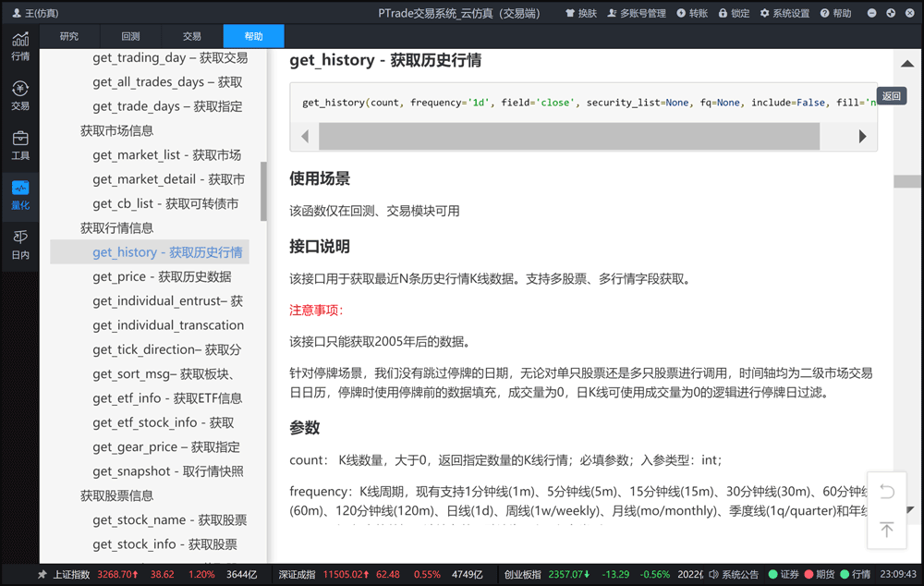Click the 返回 button

point(891,96)
